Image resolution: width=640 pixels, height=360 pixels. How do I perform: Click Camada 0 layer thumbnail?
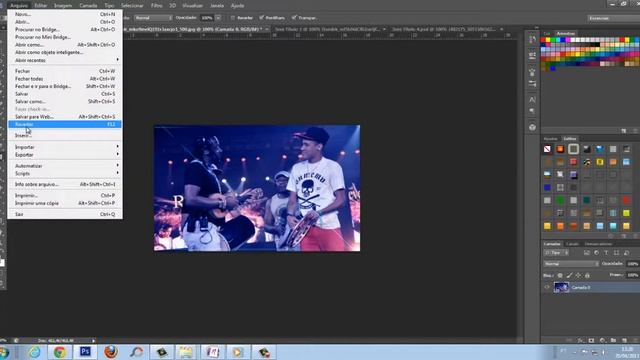[561, 287]
